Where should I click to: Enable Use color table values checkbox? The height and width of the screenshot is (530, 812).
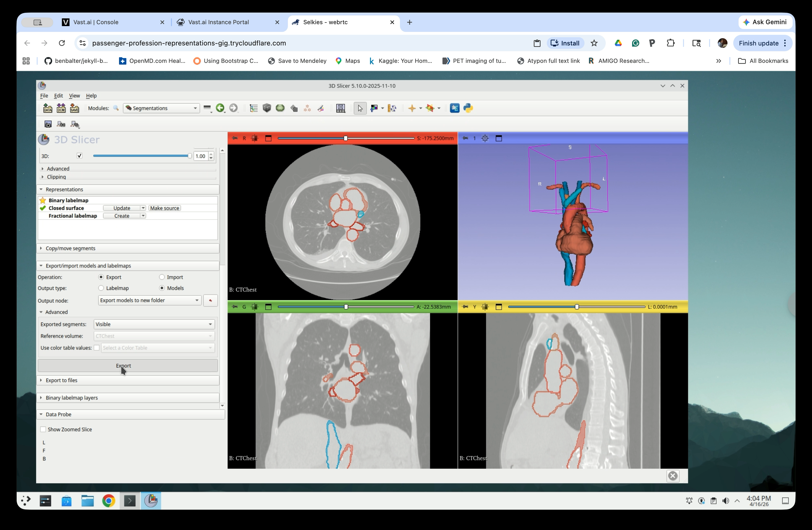[97, 348]
